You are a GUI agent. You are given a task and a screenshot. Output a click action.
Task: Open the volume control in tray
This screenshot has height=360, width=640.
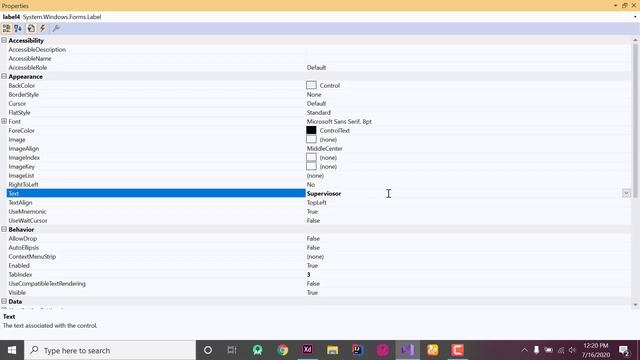(572, 350)
